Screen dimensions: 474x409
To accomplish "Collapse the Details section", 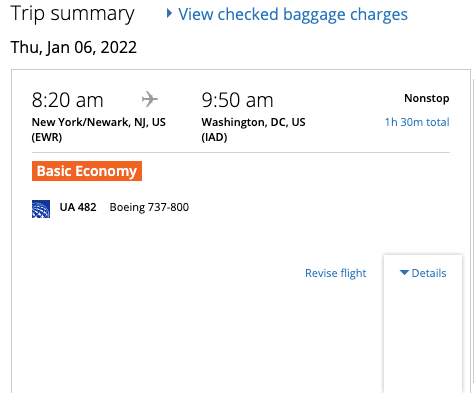I will 423,273.
